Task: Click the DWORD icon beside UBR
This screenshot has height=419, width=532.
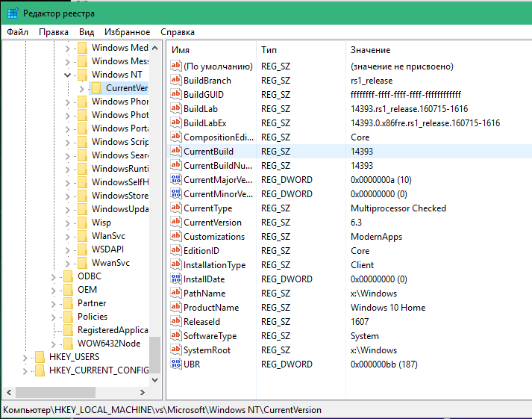Action: pyautogui.click(x=176, y=364)
